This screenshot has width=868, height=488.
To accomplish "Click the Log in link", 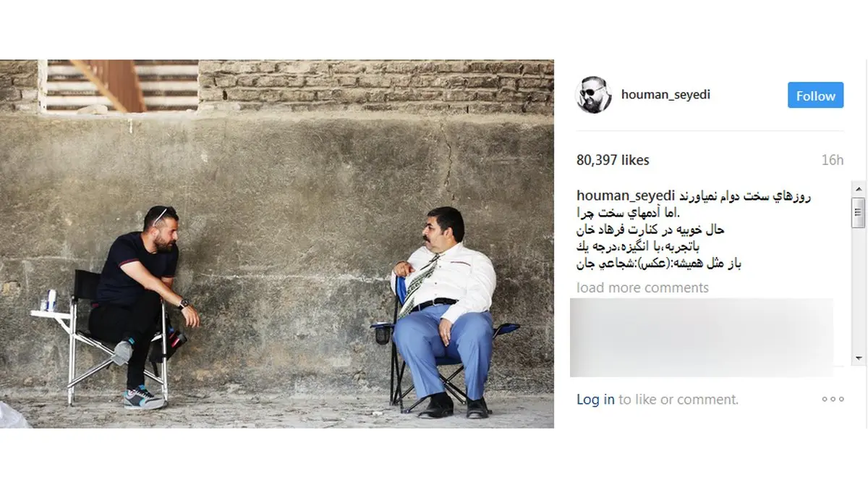I will pyautogui.click(x=595, y=399).
